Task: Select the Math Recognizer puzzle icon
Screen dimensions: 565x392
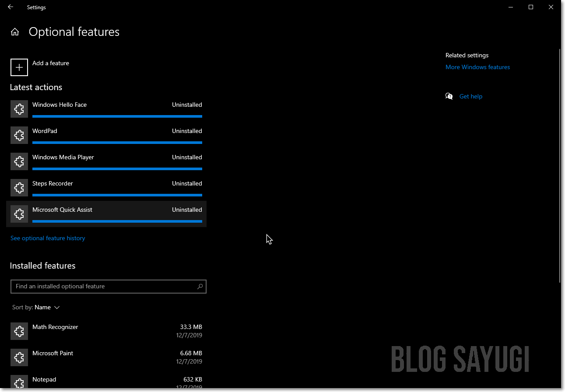Action: point(19,331)
